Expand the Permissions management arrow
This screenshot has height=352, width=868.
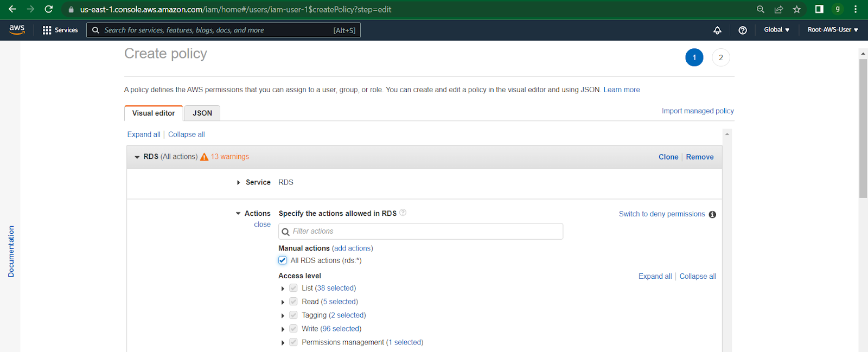click(x=283, y=343)
